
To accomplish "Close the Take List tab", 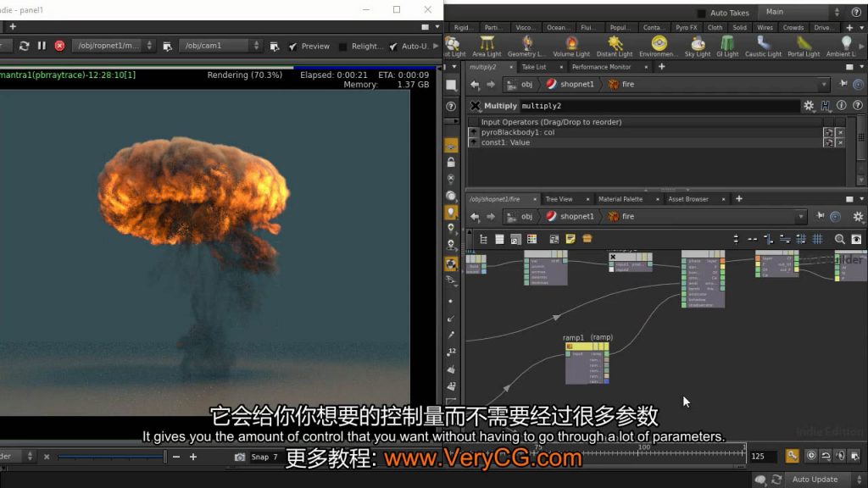I will pos(561,68).
